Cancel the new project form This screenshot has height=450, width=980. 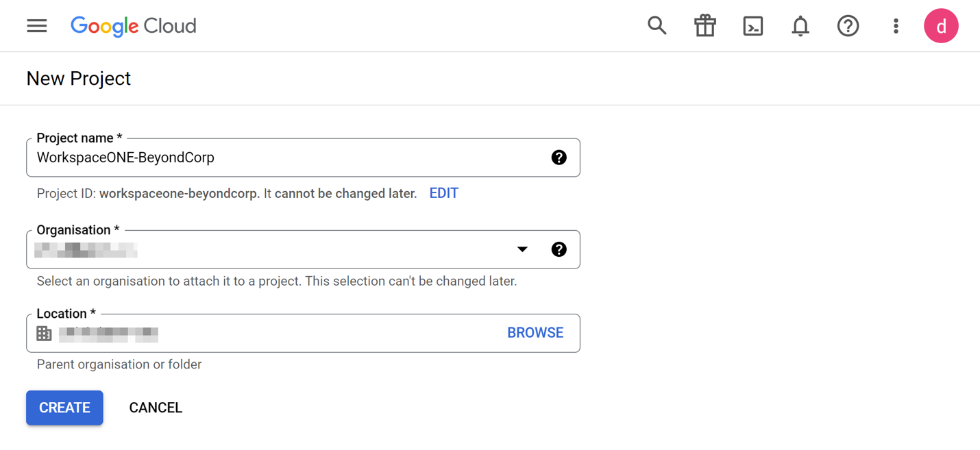click(x=156, y=408)
